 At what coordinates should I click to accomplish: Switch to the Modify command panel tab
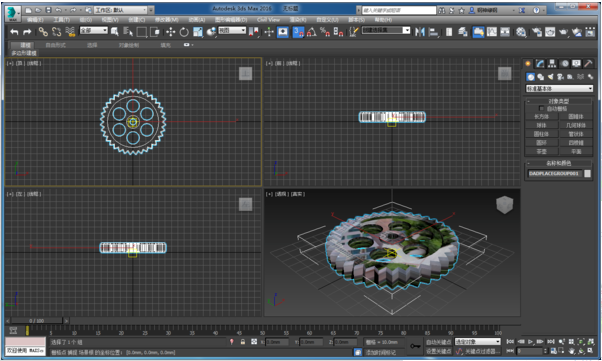coord(540,63)
